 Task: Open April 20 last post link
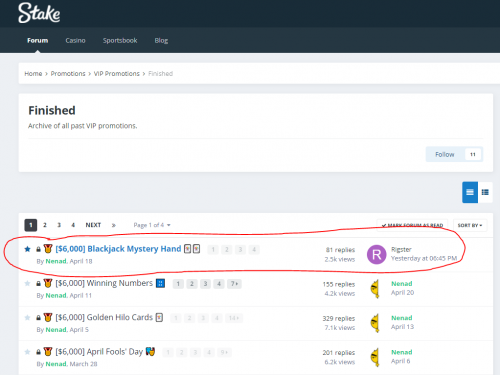[x=402, y=293]
